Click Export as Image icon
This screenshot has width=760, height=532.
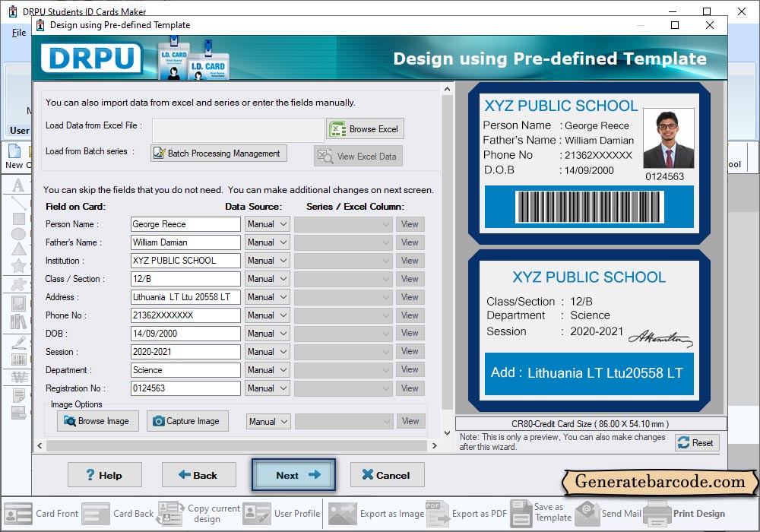point(343,514)
